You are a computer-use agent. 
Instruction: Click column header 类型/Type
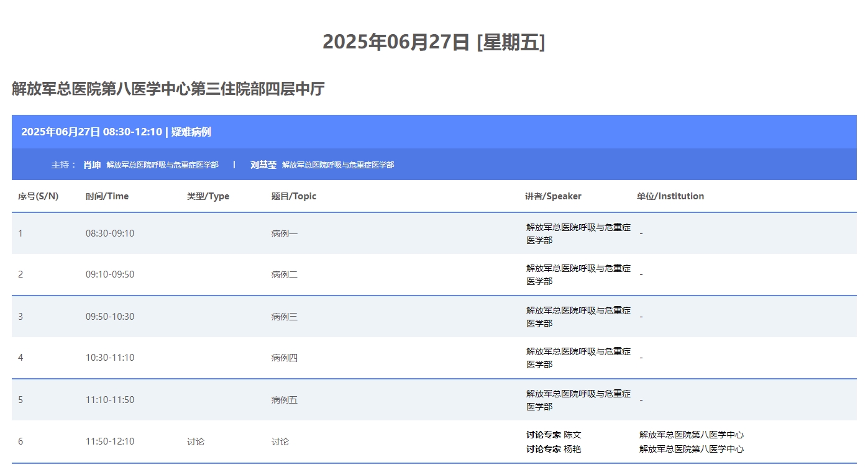tap(208, 196)
